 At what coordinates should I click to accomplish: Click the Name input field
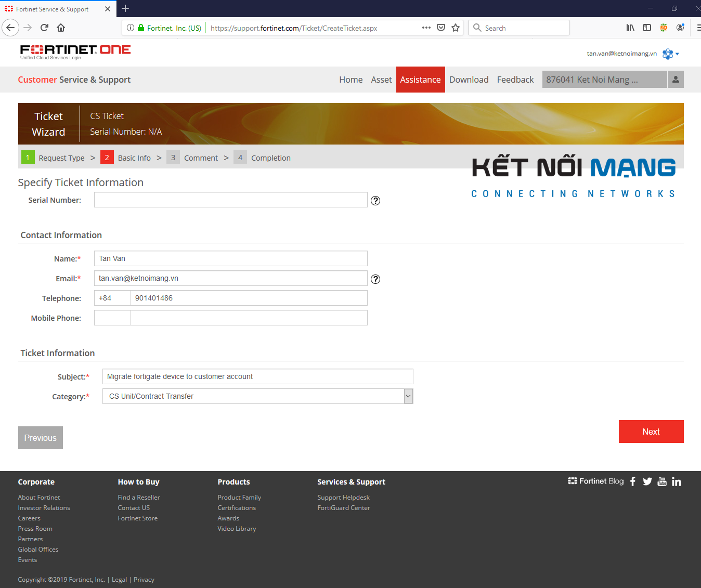pos(231,258)
